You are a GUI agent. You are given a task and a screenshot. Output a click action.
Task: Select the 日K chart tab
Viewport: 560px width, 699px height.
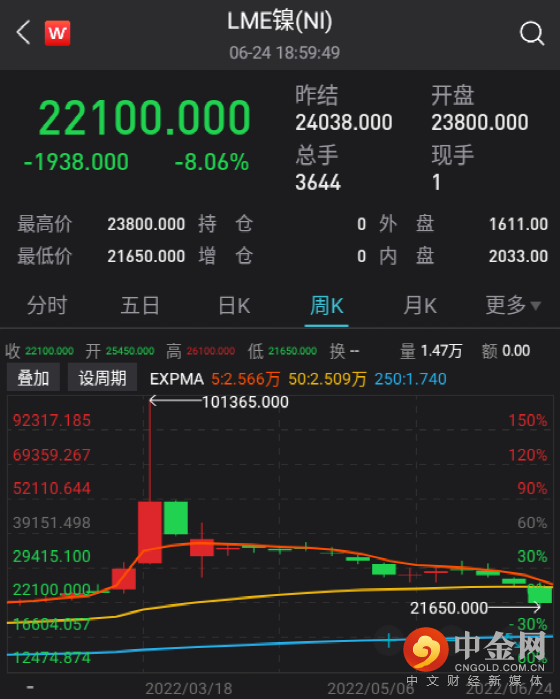tap(234, 306)
